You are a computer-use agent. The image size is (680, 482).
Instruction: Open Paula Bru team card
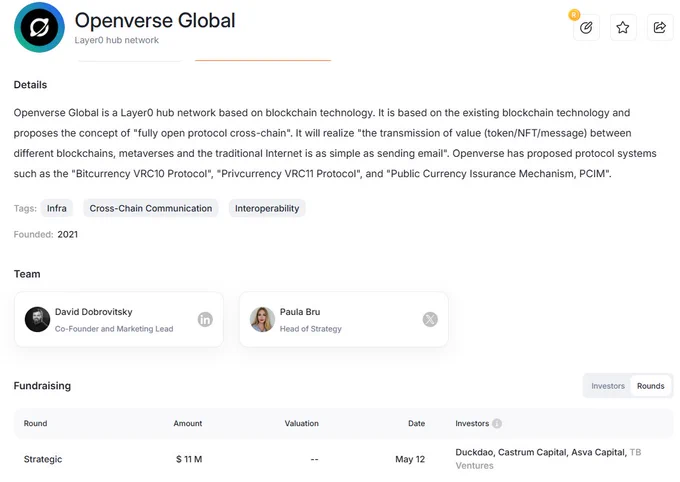pos(343,319)
